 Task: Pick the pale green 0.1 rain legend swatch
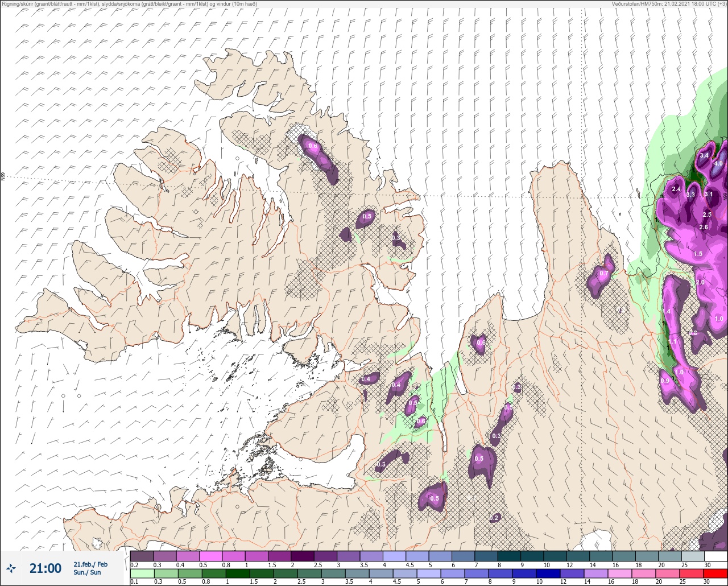click(142, 573)
